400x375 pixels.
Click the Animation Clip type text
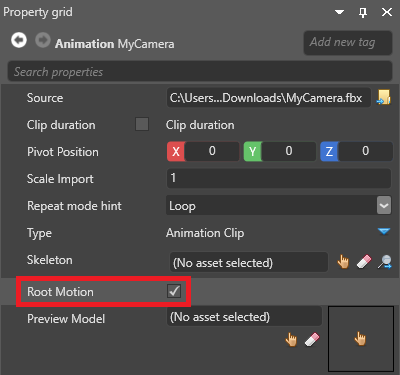coord(205,233)
